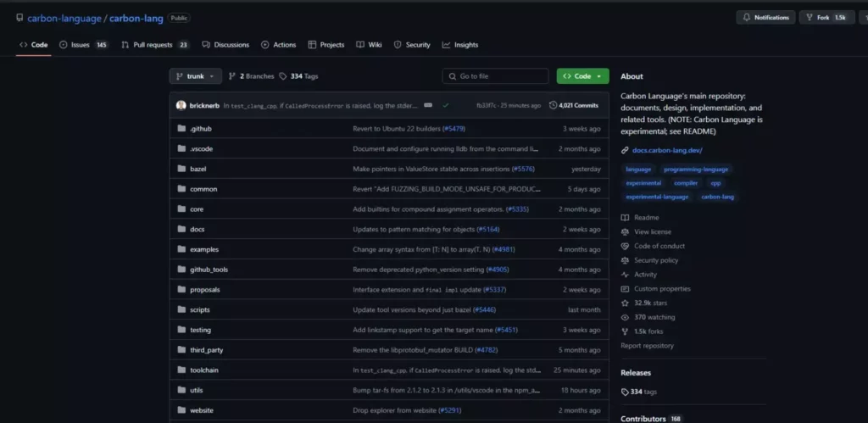Open the scripts folder icon

181,309
